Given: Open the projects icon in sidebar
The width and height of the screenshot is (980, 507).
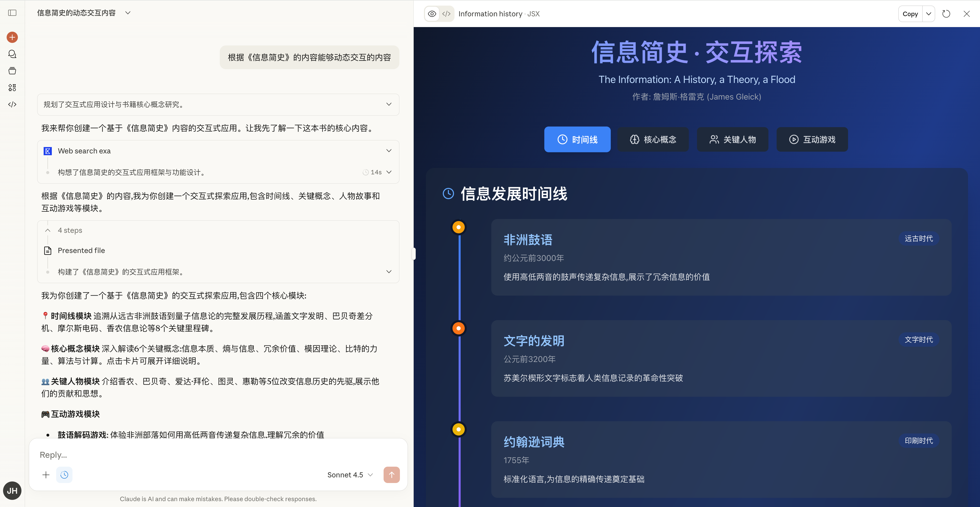Looking at the screenshot, I should coord(12,71).
